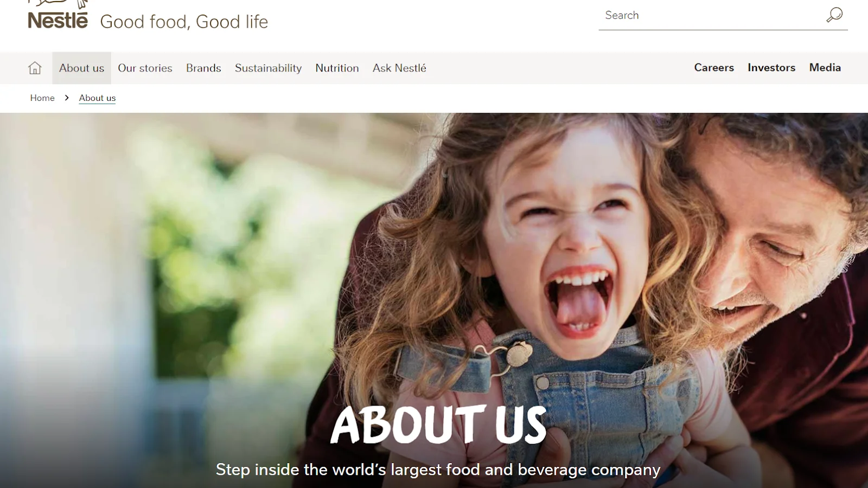
Task: Open the About us navigation menu item
Action: [x=81, y=68]
